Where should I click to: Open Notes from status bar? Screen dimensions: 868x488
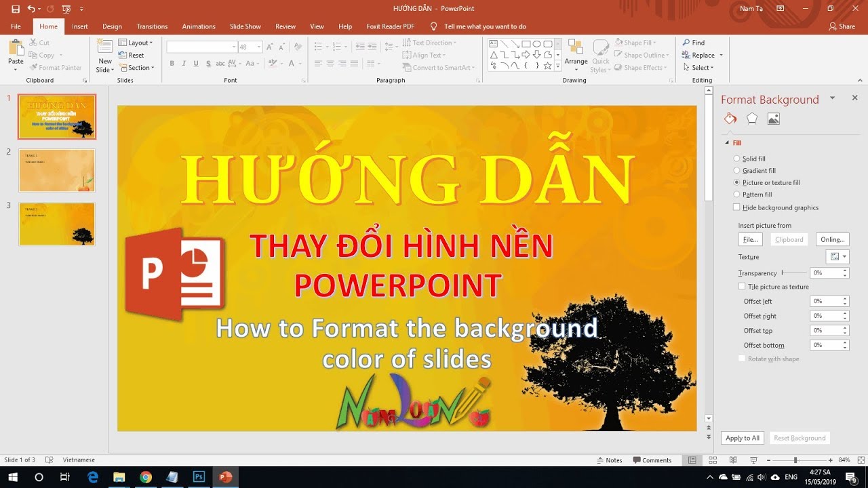tap(610, 460)
